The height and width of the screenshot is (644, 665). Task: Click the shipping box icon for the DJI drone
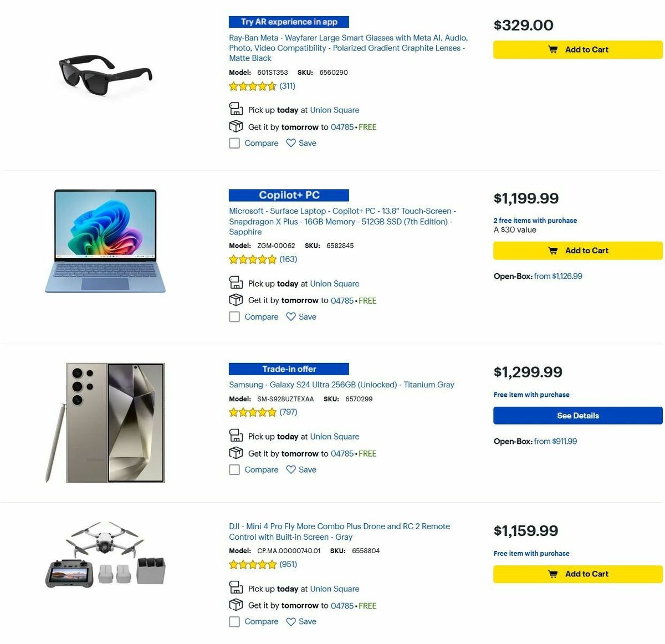click(236, 605)
